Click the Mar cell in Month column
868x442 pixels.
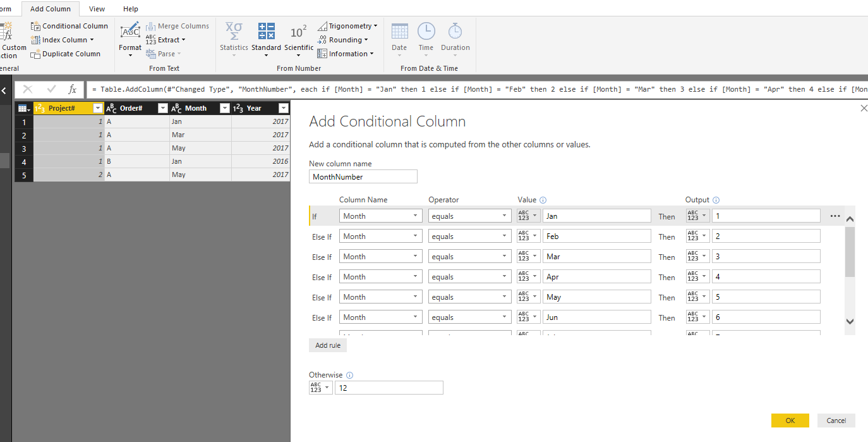coord(200,135)
